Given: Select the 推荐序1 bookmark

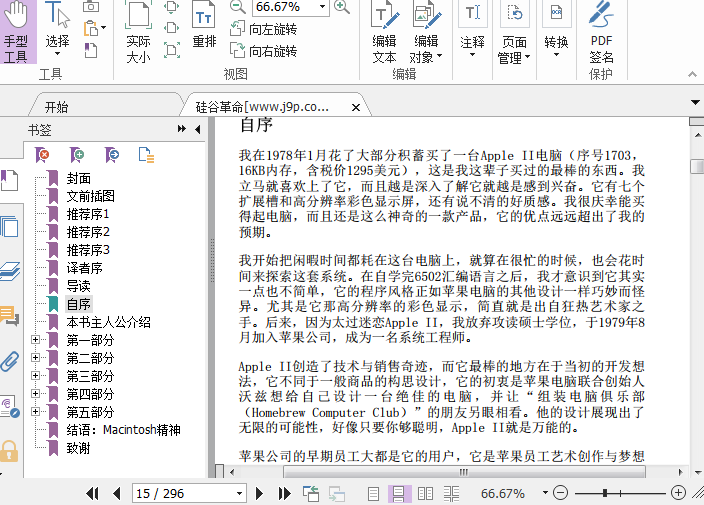Looking at the screenshot, I should pyautogui.click(x=88, y=214).
